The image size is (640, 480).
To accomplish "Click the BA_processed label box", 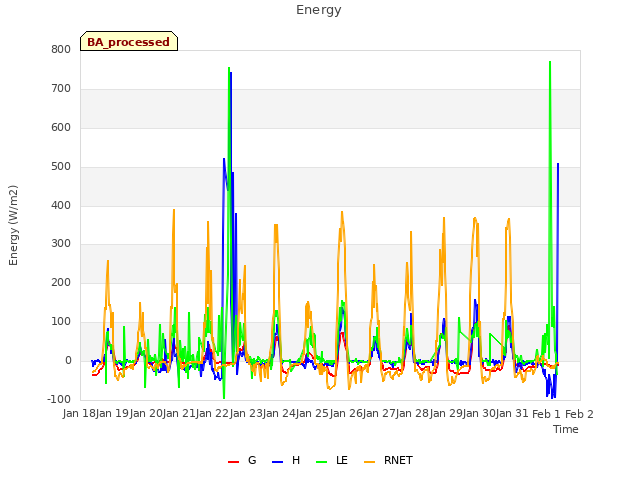I will (129, 41).
